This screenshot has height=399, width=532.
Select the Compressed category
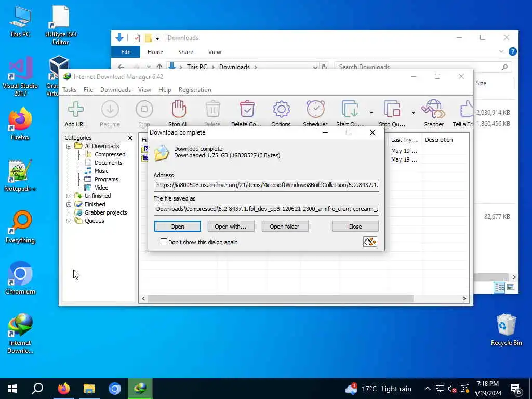[x=110, y=154]
